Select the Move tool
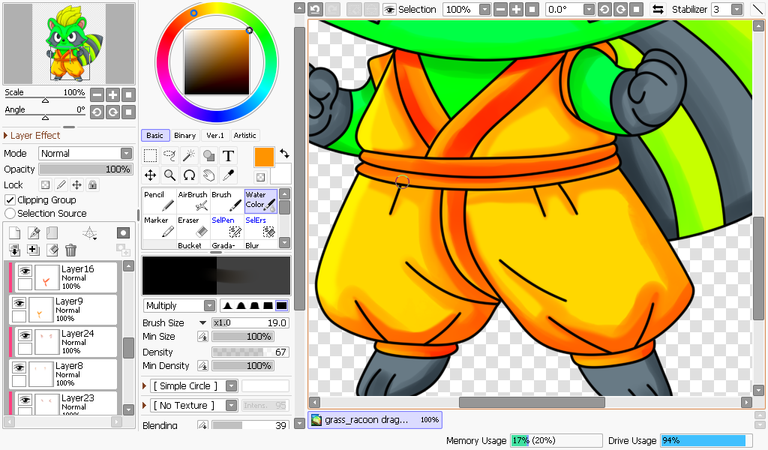768x450 pixels. coord(150,175)
